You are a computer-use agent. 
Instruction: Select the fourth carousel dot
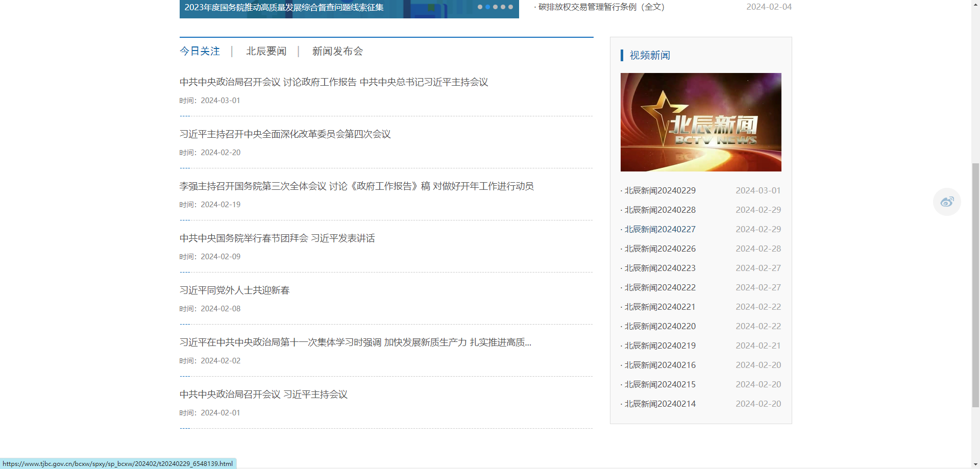click(503, 7)
